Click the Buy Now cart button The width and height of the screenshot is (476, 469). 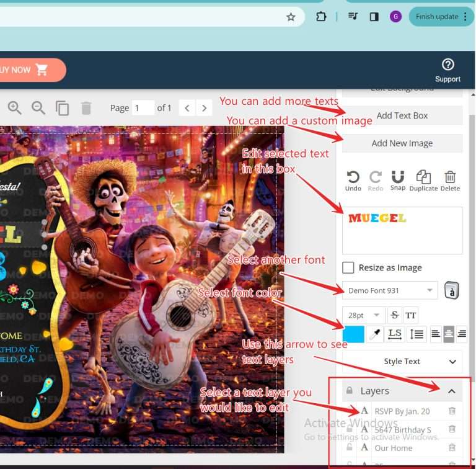(x=32, y=70)
